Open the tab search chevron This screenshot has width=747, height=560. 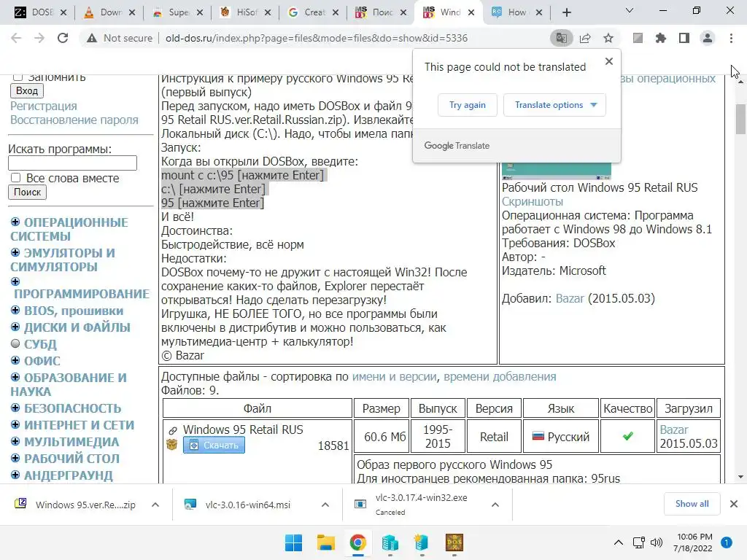(630, 10)
